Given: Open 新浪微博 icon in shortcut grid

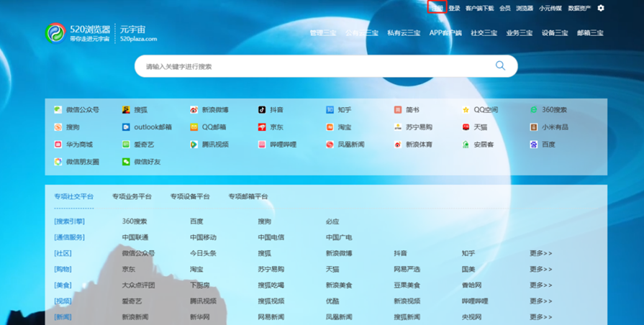Looking at the screenshot, I should tap(194, 109).
